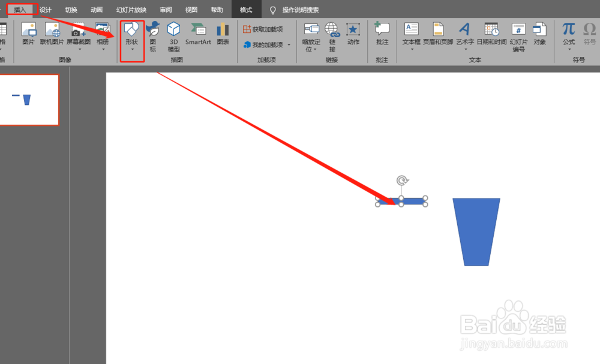This screenshot has height=364, width=600.
Task: Insert a hyperlink with 链接
Action: (332, 37)
